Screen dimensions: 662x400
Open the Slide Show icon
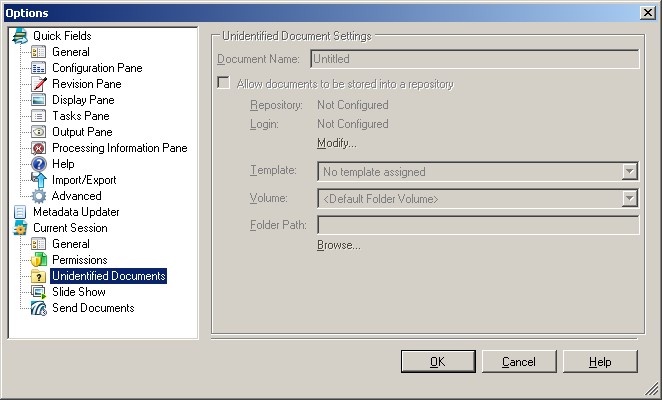(39, 292)
